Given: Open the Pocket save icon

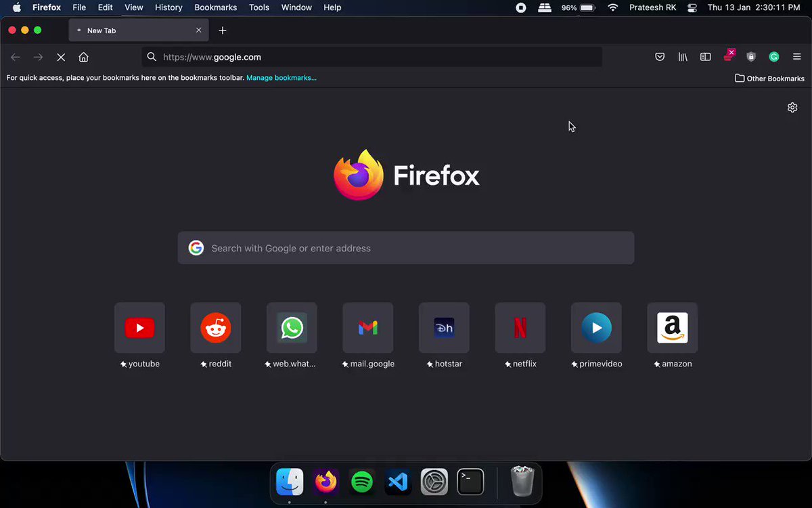Looking at the screenshot, I should 660,57.
